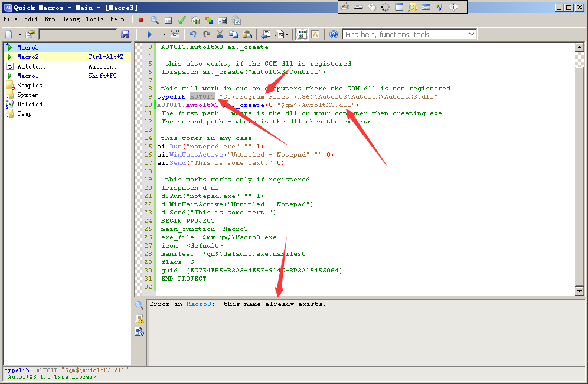Viewport: 588px width, 384px height.
Task: Click the typelib keyword on line 9
Action: 171,97
